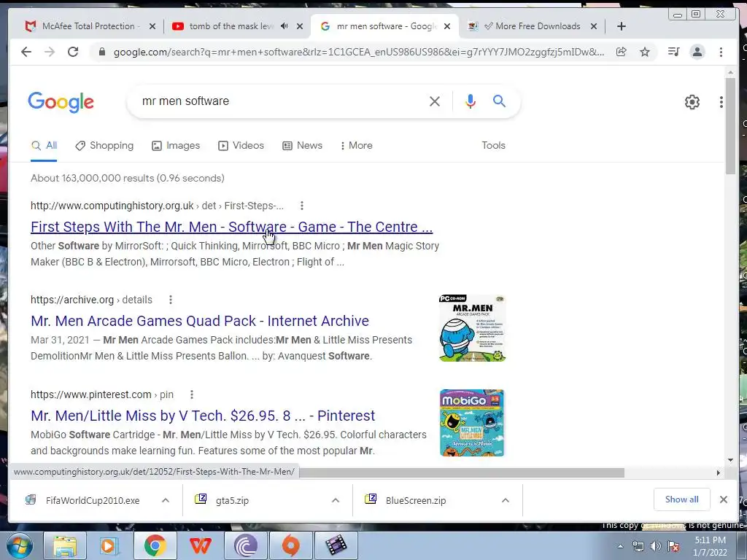Open the Mr. Men Arcade Games thumbnail
The image size is (747, 560).
point(472,328)
